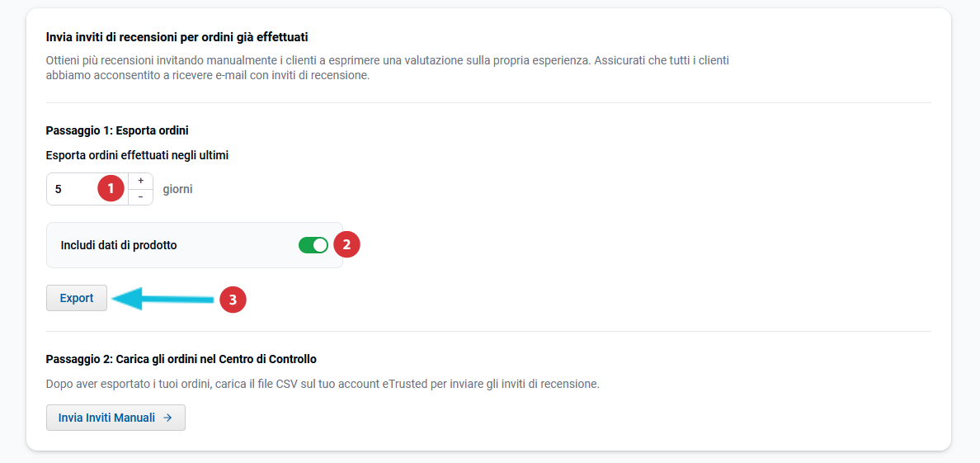The height and width of the screenshot is (463, 980).
Task: Click the red badge numbered 3
Action: 233,300
